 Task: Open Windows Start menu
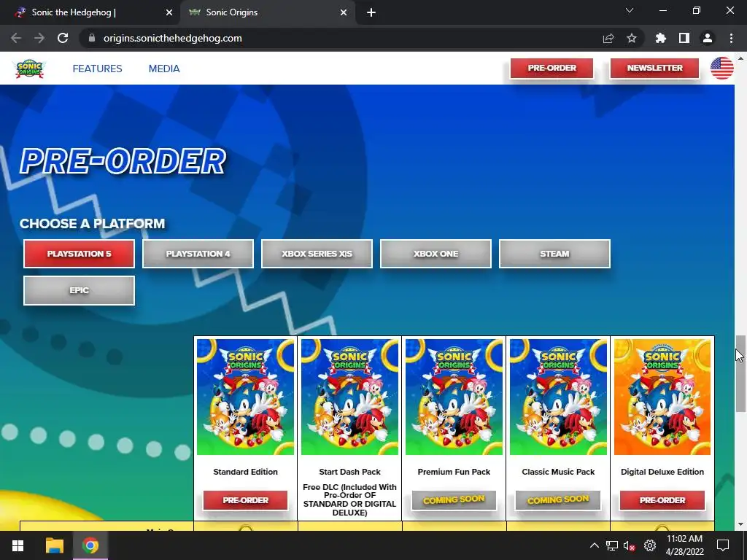(18, 545)
